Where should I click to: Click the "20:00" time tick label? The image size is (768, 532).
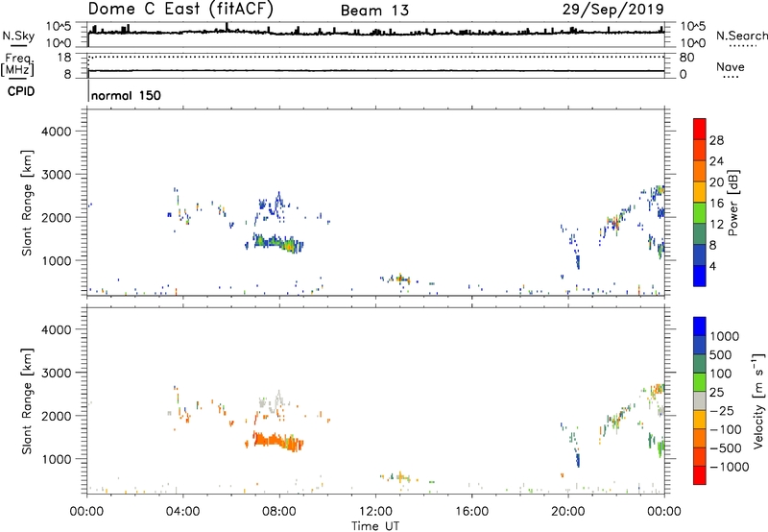(x=567, y=512)
